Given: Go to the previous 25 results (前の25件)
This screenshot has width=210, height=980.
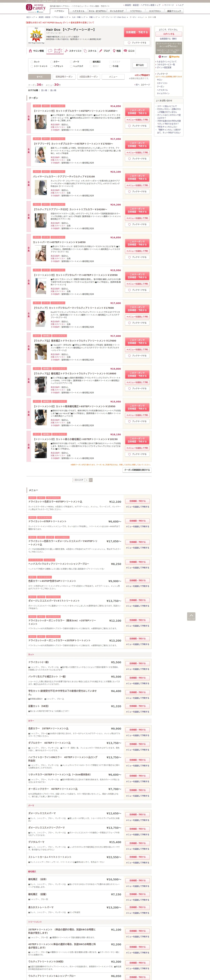Looking at the screenshot, I should pyautogui.click(x=78, y=480).
